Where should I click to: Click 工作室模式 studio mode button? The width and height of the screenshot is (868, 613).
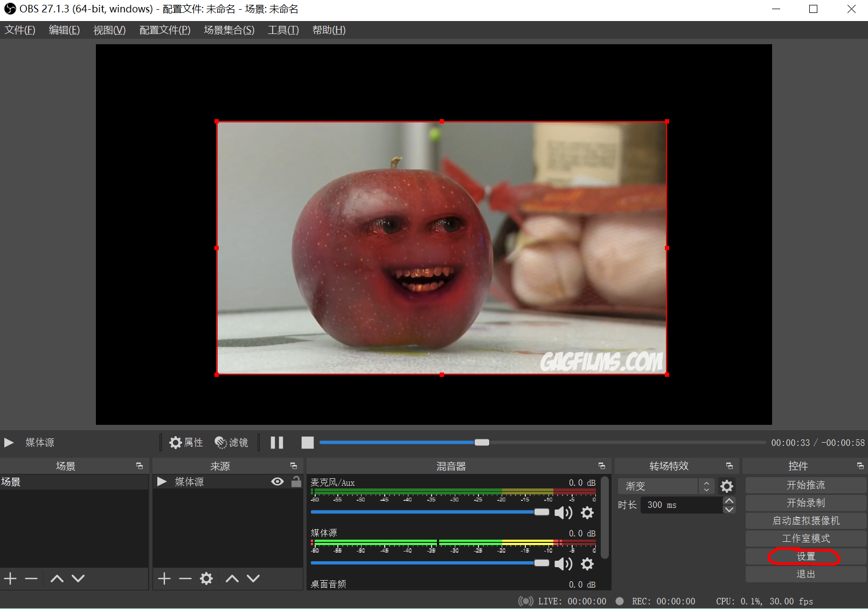tap(805, 539)
